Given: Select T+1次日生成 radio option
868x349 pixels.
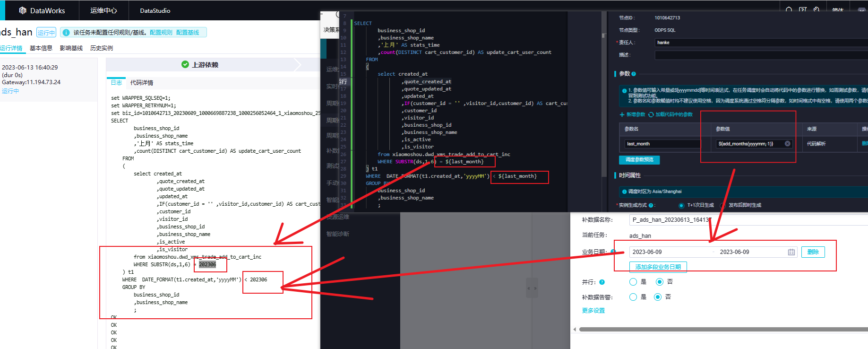Looking at the screenshot, I should (681, 205).
